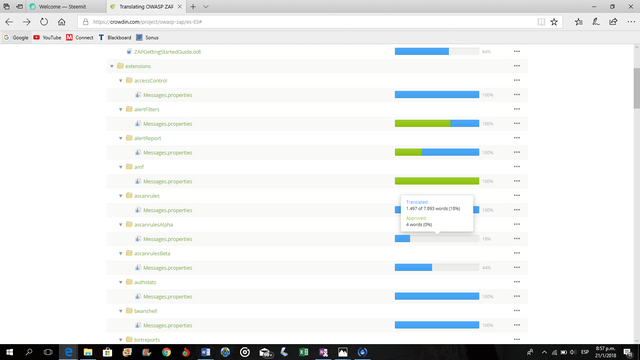Open a new browser tab
Screen dimensions: 640x360
pyautogui.click(x=193, y=7)
